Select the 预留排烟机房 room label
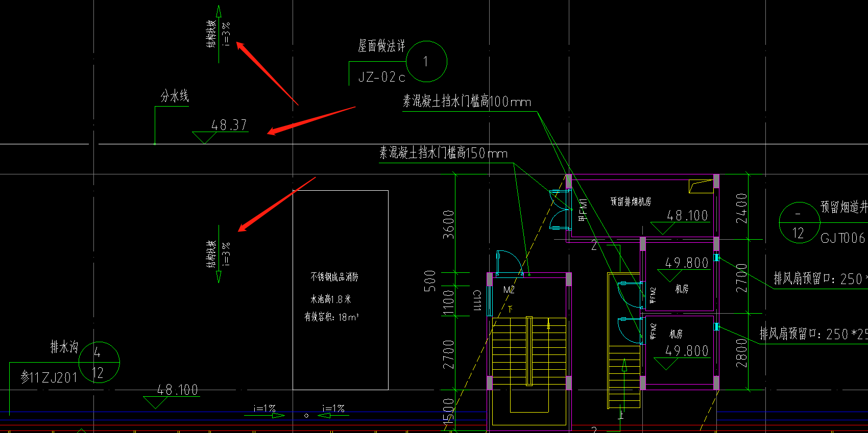Image resolution: width=868 pixels, height=433 pixels. click(631, 201)
